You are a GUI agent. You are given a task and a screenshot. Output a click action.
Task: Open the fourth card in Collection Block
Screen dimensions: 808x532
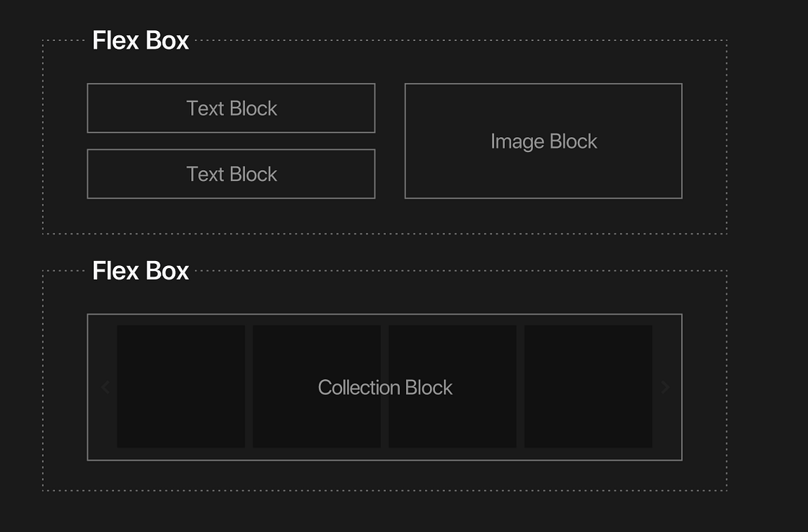coord(588,386)
